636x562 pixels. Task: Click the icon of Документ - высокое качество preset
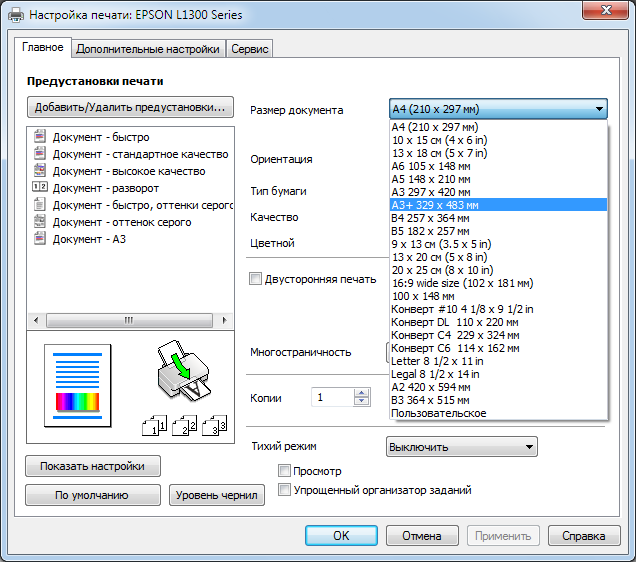(x=39, y=170)
